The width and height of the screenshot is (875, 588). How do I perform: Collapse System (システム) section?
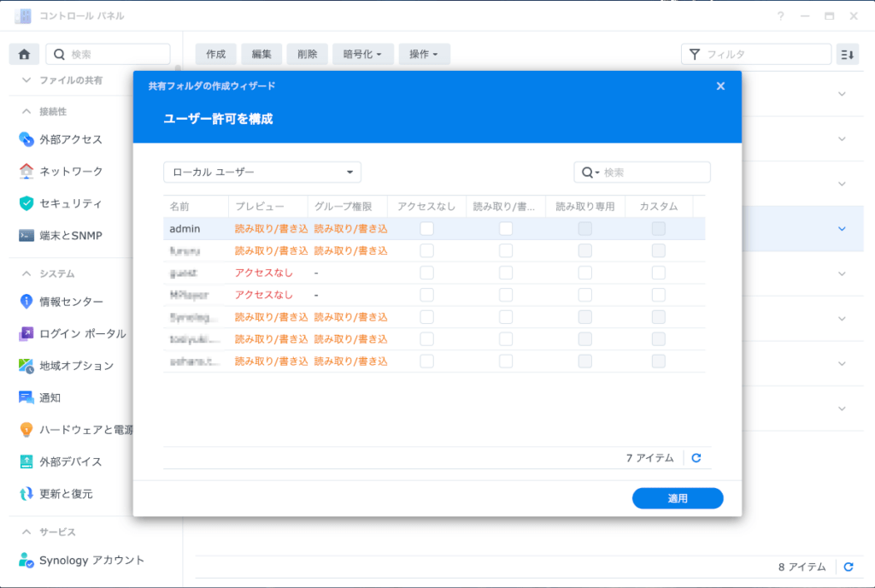click(26, 274)
